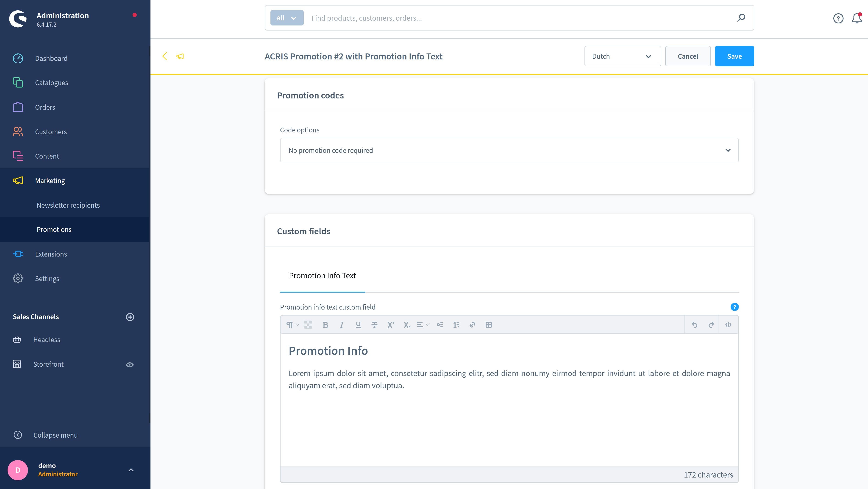The width and height of the screenshot is (868, 489).
Task: Insert a numbered list
Action: pos(456,325)
